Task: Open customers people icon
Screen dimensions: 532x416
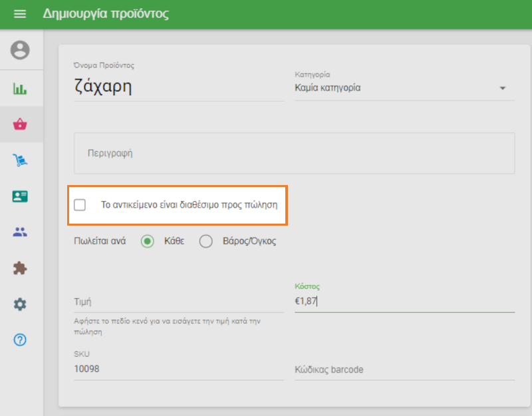Action: click(21, 232)
